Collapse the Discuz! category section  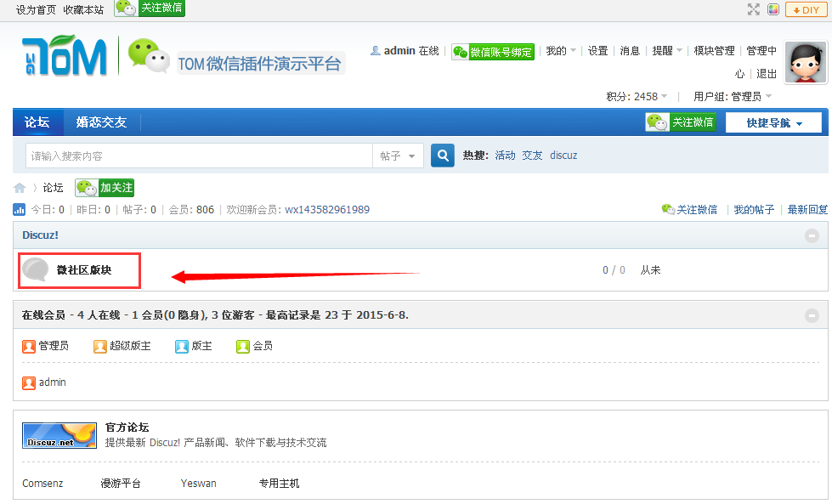(x=812, y=235)
